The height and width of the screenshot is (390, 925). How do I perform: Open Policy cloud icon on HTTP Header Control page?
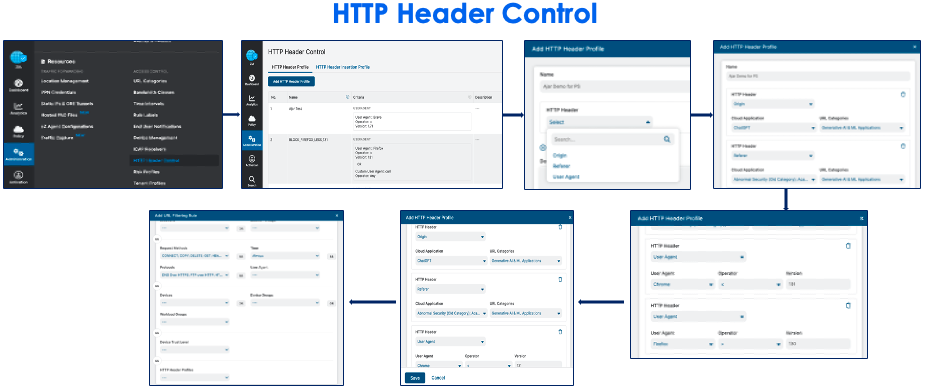tap(252, 119)
